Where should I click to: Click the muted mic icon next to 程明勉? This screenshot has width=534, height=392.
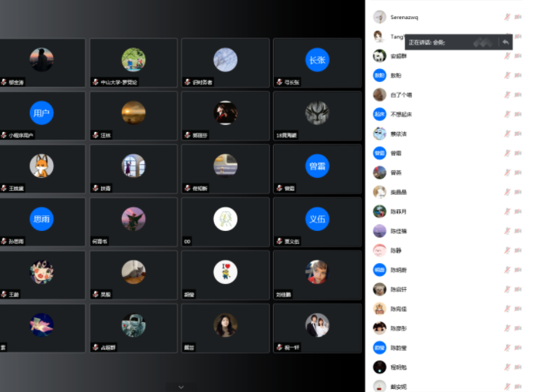(x=507, y=367)
